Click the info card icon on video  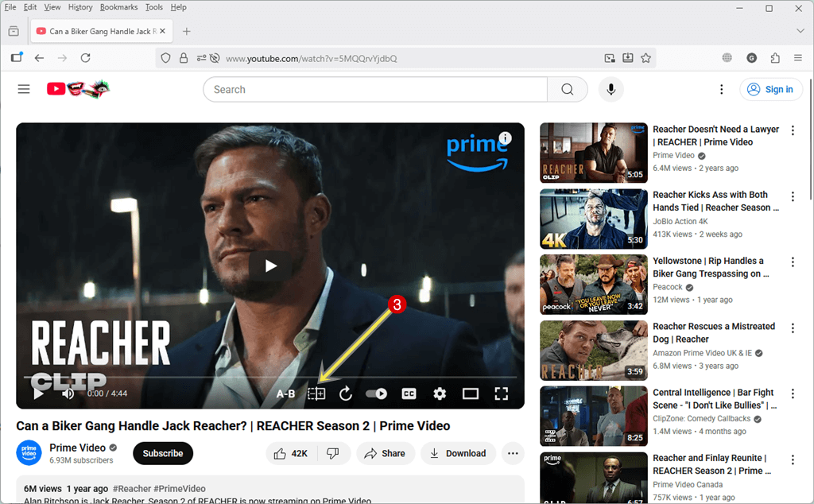[505, 138]
